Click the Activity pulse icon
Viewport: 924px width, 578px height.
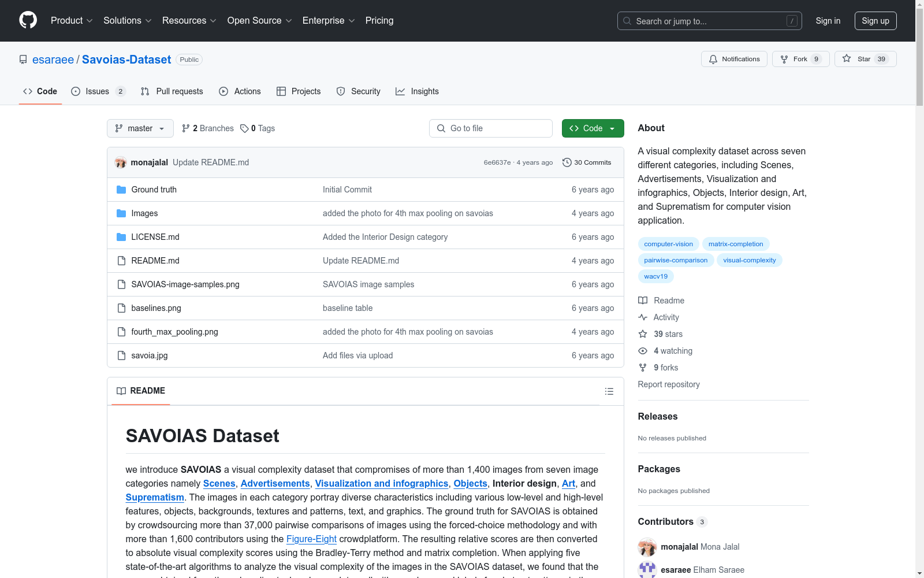(x=643, y=317)
